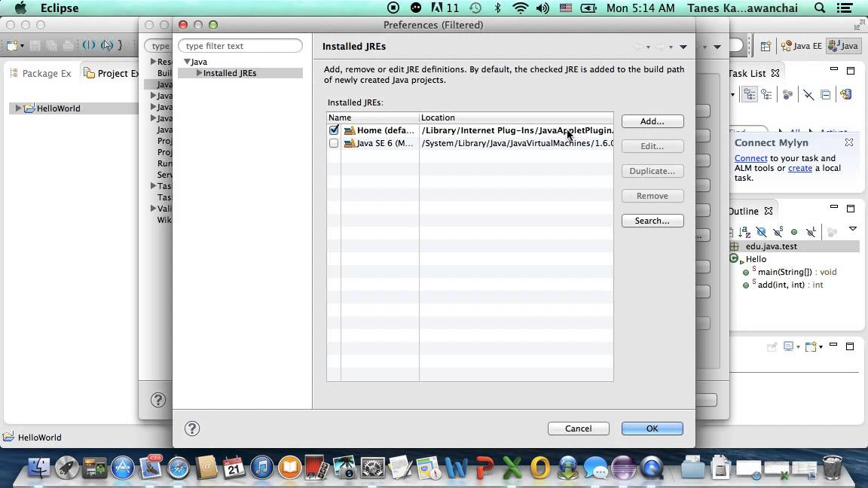The width and height of the screenshot is (868, 488).
Task: Sort JRE table by Location column
Action: coord(516,117)
